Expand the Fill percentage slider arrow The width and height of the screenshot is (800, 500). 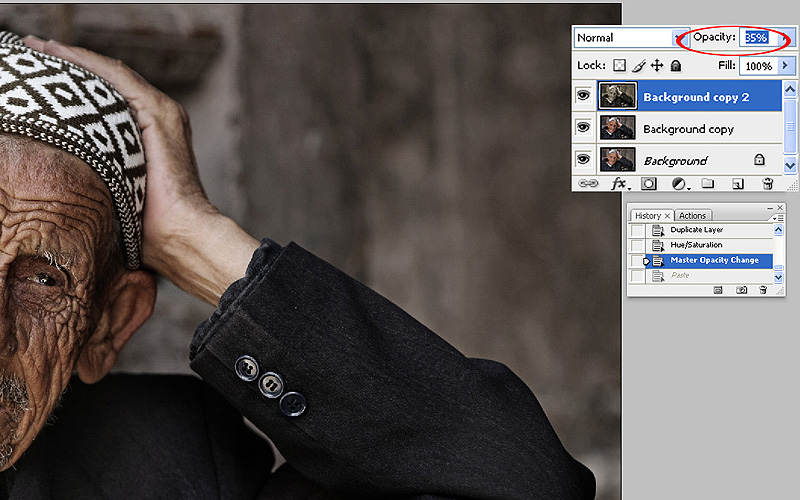786,66
